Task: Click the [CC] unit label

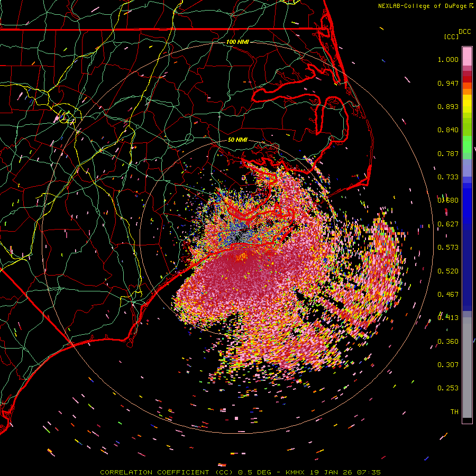Action: (x=451, y=36)
